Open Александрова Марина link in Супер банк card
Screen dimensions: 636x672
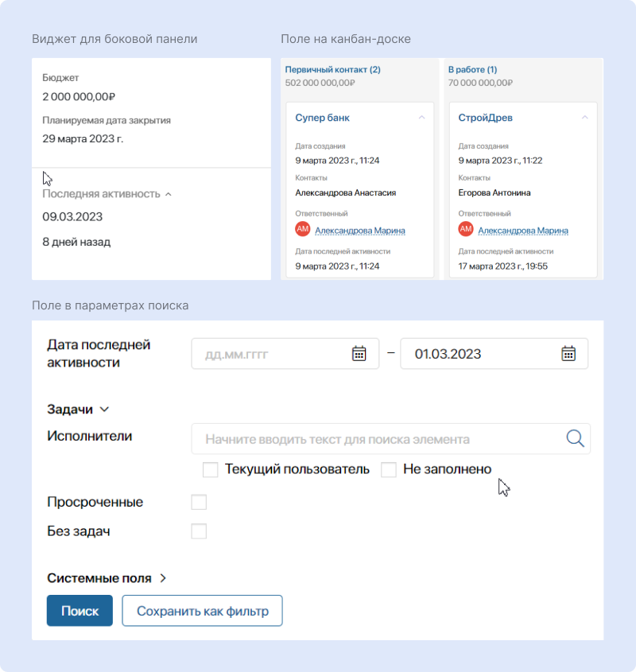359,231
